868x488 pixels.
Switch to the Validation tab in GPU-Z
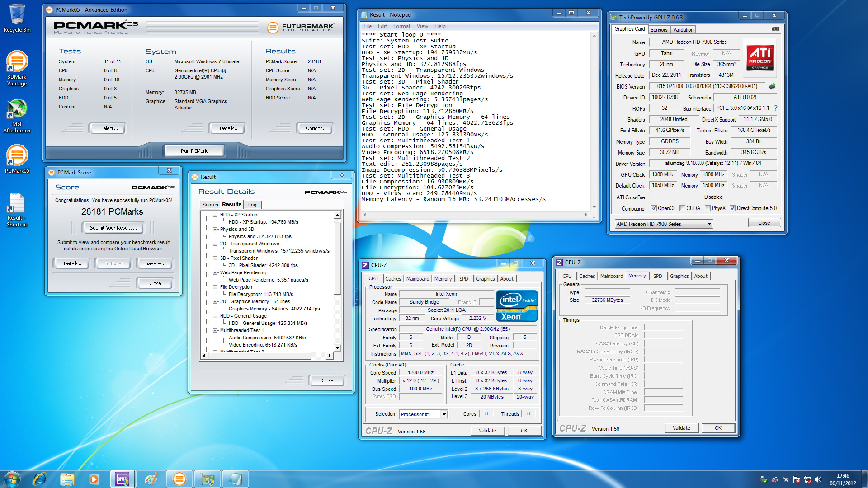(x=683, y=30)
